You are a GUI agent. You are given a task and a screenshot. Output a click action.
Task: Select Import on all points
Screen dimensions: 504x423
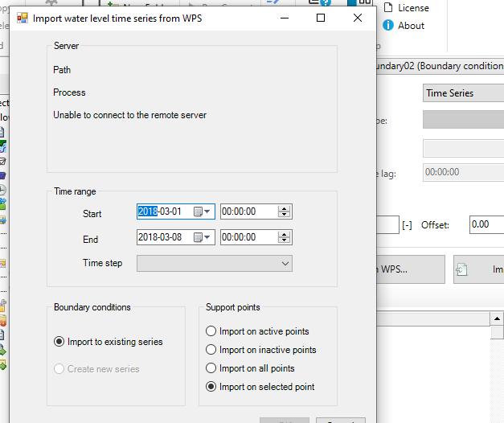tap(211, 368)
